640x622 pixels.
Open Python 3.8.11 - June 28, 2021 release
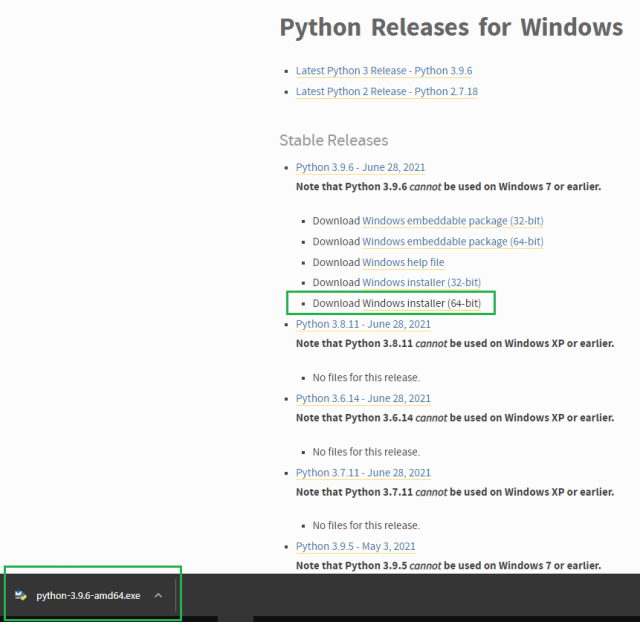363,324
